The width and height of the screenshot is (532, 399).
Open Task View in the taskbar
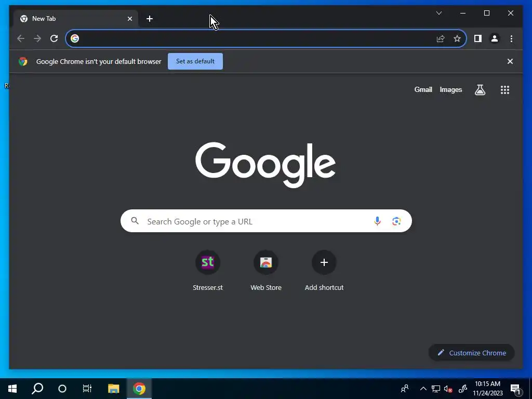point(87,389)
